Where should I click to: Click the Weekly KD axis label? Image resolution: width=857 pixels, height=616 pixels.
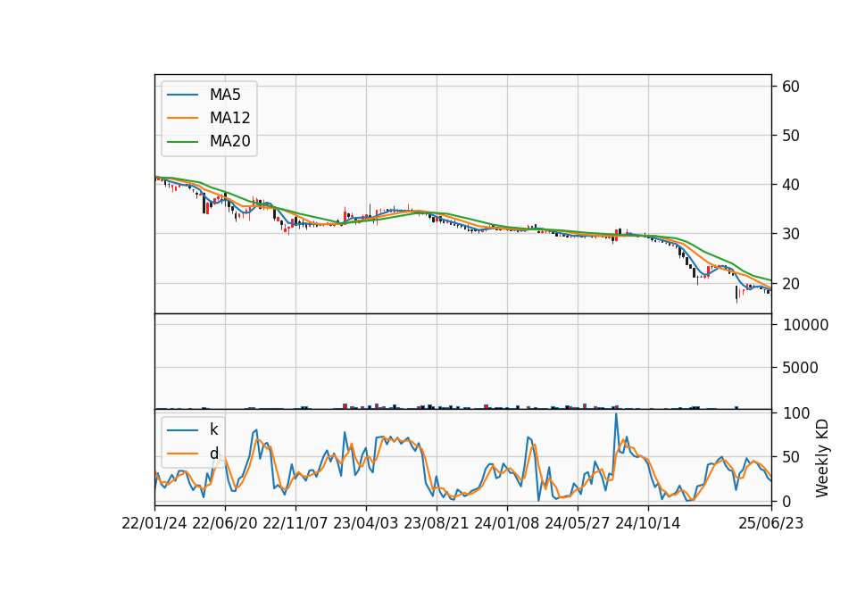point(821,458)
